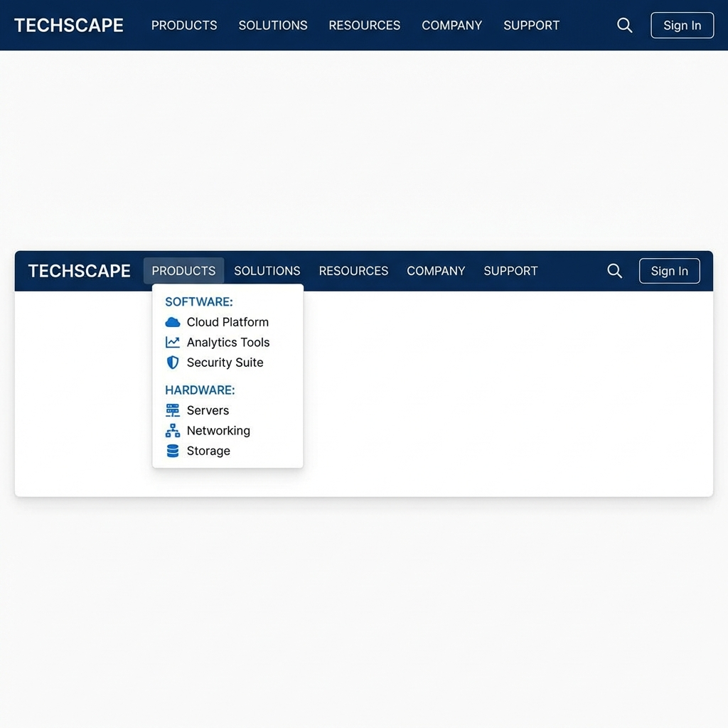Open SUPPORT from the lower navbar
The width and height of the screenshot is (728, 728).
tap(510, 271)
